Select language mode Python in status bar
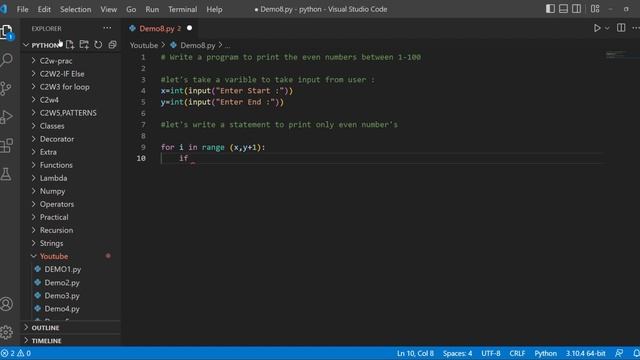This screenshot has width=640, height=360. coord(545,353)
